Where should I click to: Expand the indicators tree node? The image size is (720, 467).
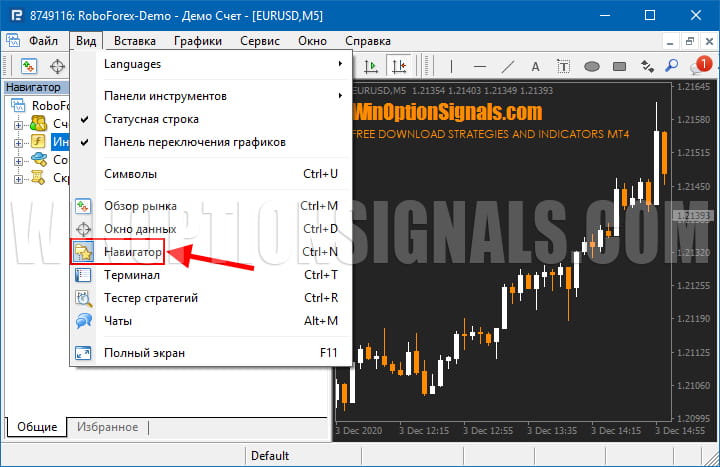(x=18, y=142)
